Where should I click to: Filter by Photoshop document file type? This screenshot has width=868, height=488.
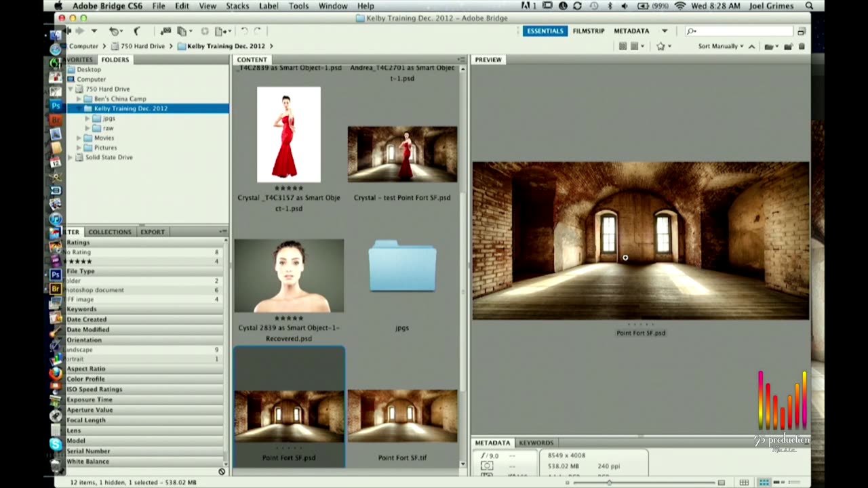[x=144, y=290]
